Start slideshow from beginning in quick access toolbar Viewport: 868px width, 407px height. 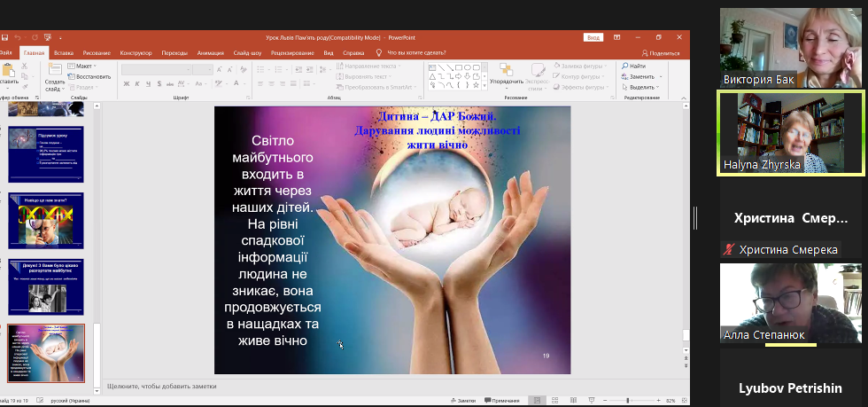tap(48, 38)
